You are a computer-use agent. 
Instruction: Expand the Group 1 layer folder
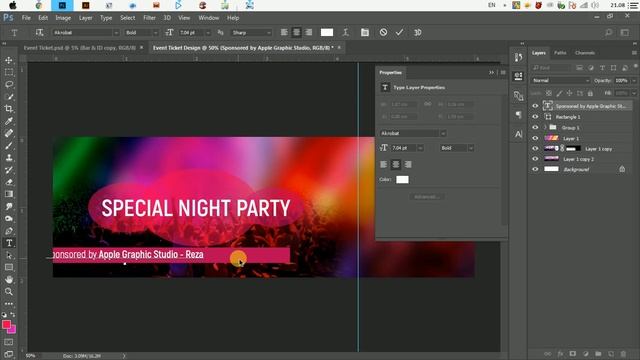[545, 128]
